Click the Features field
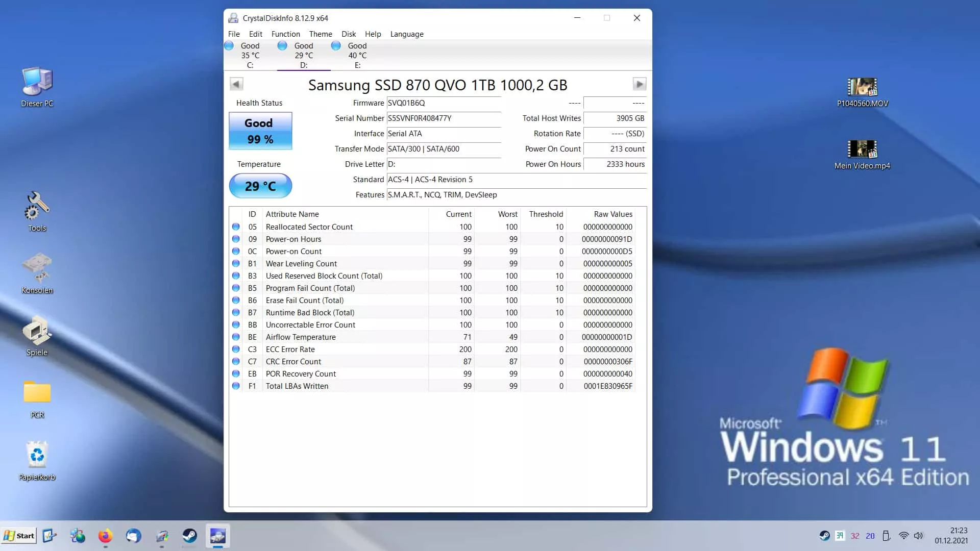This screenshot has width=980, height=551. tap(517, 195)
